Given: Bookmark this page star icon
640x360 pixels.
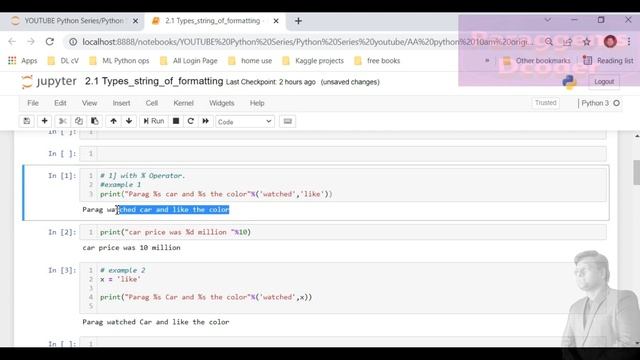Looking at the screenshot, I should point(587,42).
